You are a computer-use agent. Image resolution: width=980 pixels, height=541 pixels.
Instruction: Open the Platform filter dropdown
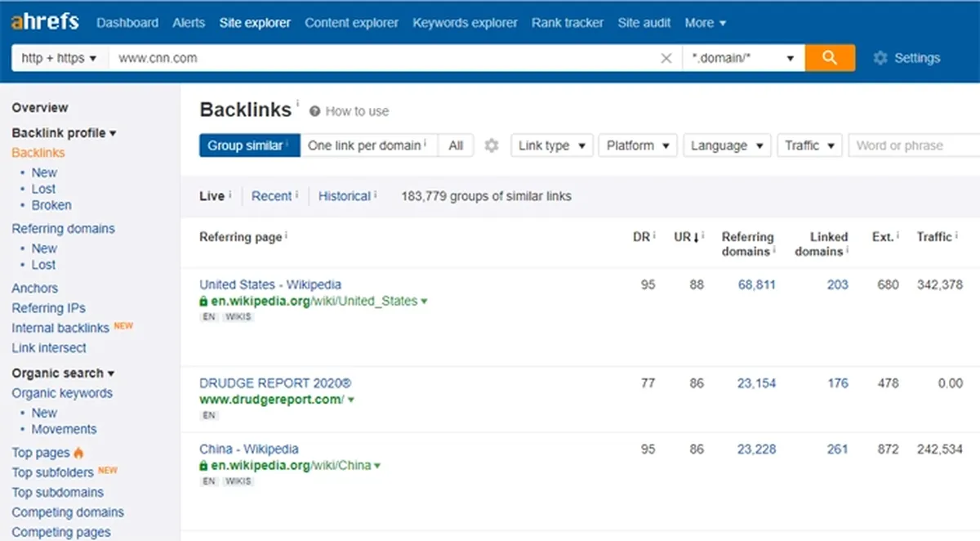coord(638,145)
